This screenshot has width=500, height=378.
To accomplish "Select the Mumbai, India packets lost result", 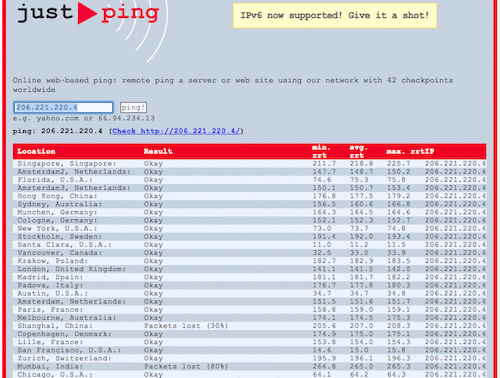I will pyautogui.click(x=186, y=366).
